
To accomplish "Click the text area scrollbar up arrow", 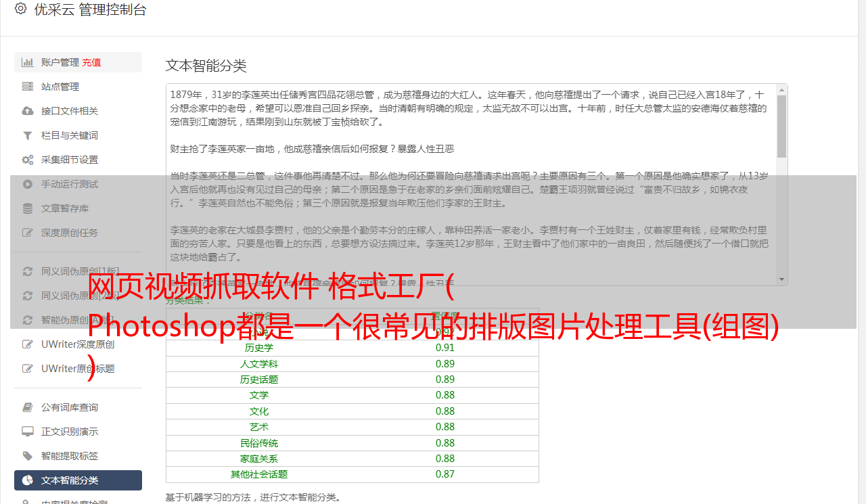I will click(x=781, y=90).
